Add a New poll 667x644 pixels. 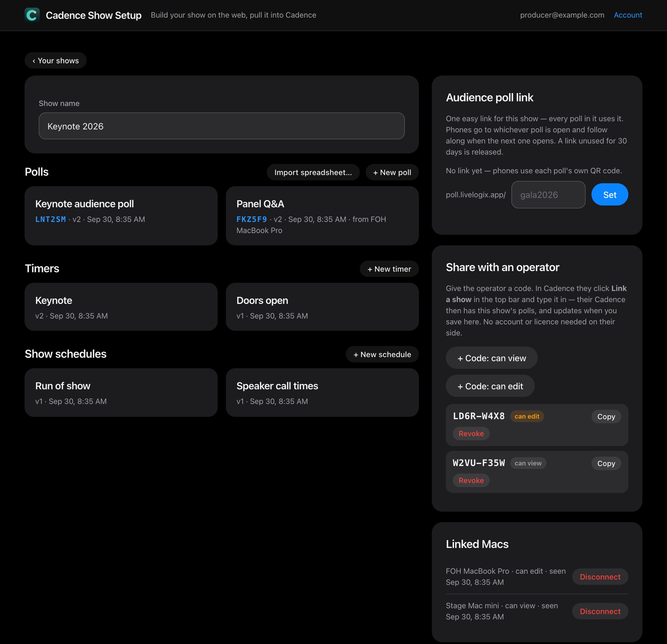click(x=392, y=172)
